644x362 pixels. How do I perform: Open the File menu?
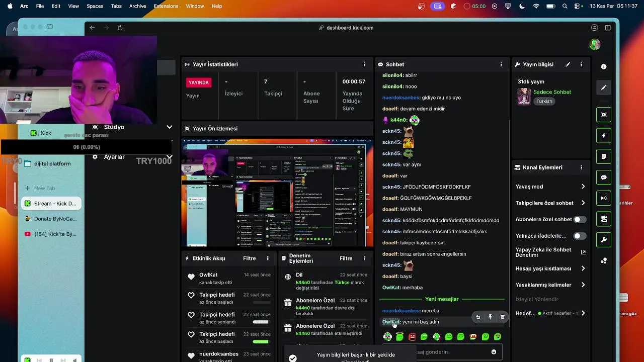pyautogui.click(x=40, y=6)
